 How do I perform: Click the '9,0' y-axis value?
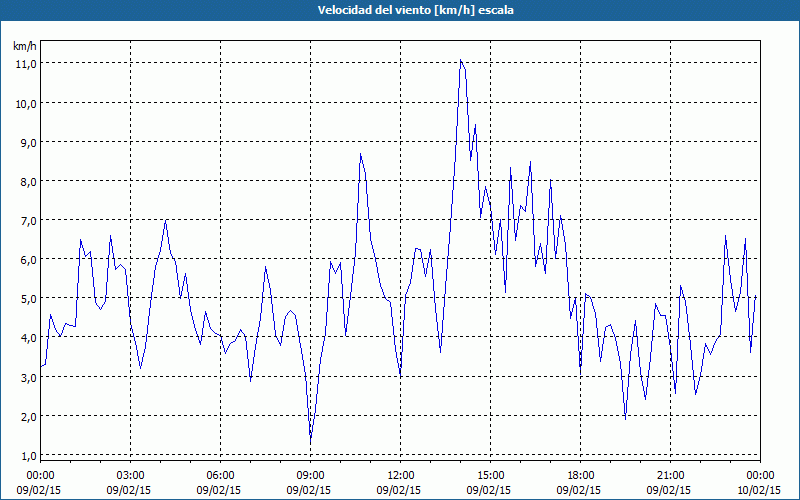pyautogui.click(x=29, y=142)
